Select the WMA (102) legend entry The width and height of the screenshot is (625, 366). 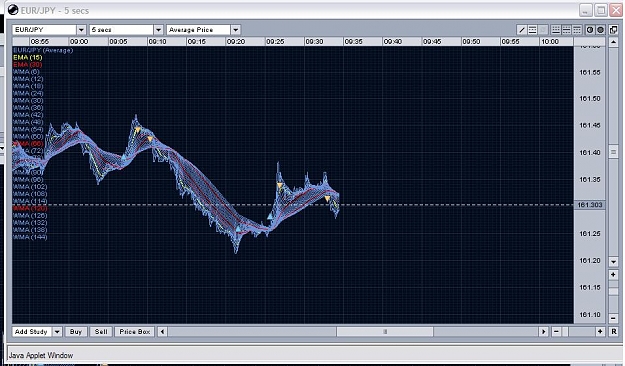tap(30, 187)
